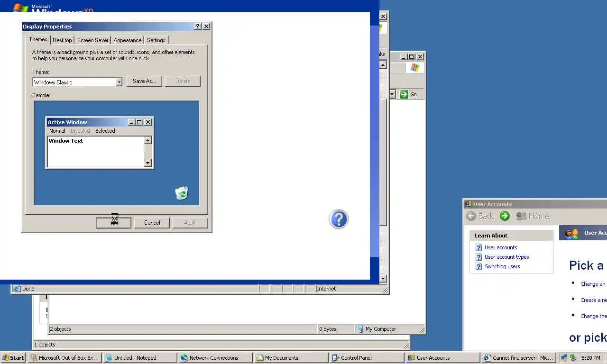607x364 pixels.
Task: Switch to the Desktop tab in Display Properties
Action: [x=62, y=40]
